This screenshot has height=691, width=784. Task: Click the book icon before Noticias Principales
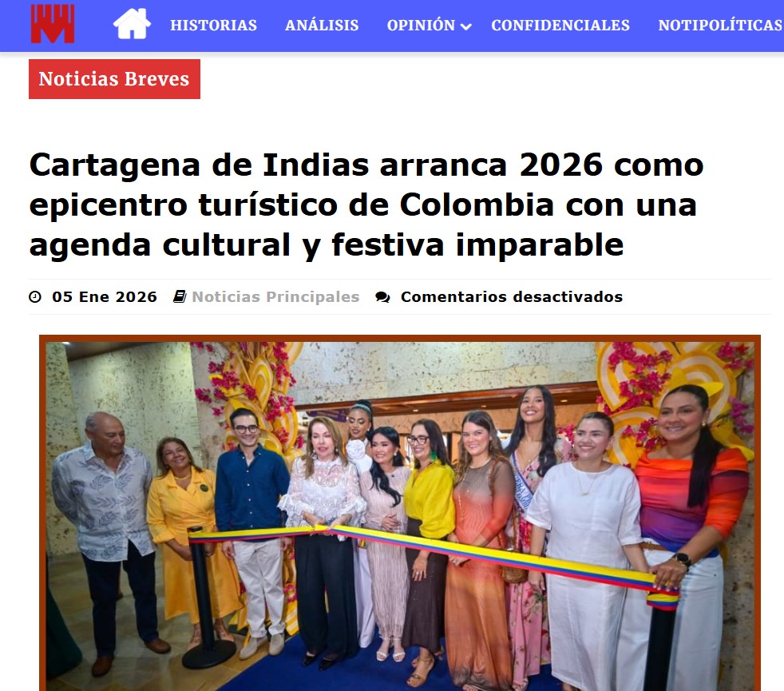click(x=180, y=296)
